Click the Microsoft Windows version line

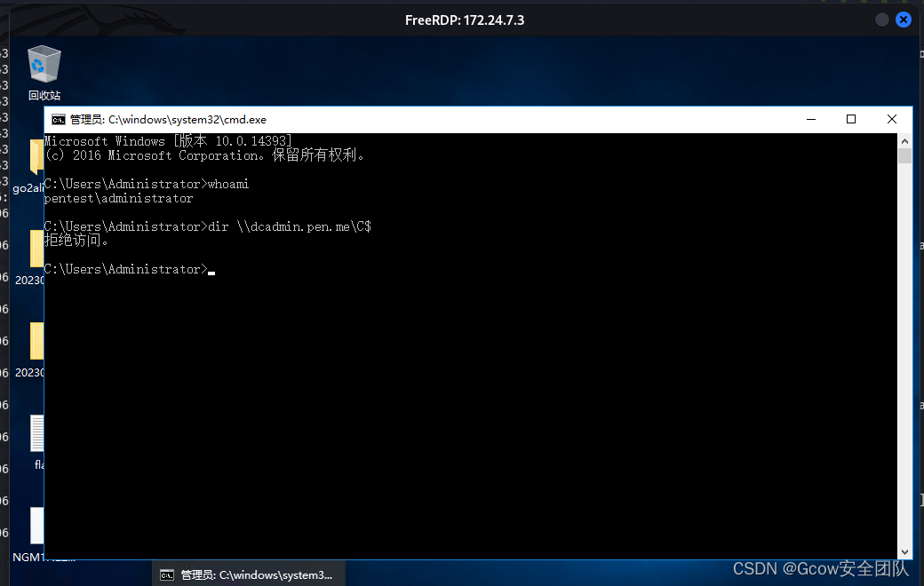click(169, 141)
